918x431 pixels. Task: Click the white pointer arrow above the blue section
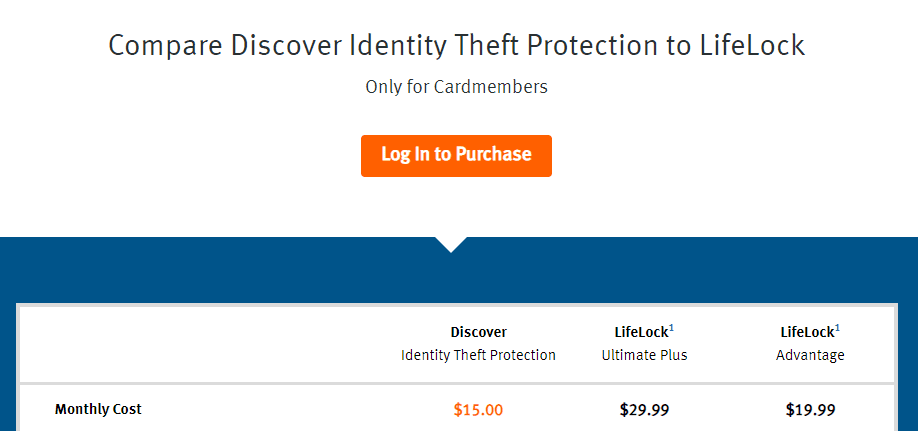pos(451,244)
